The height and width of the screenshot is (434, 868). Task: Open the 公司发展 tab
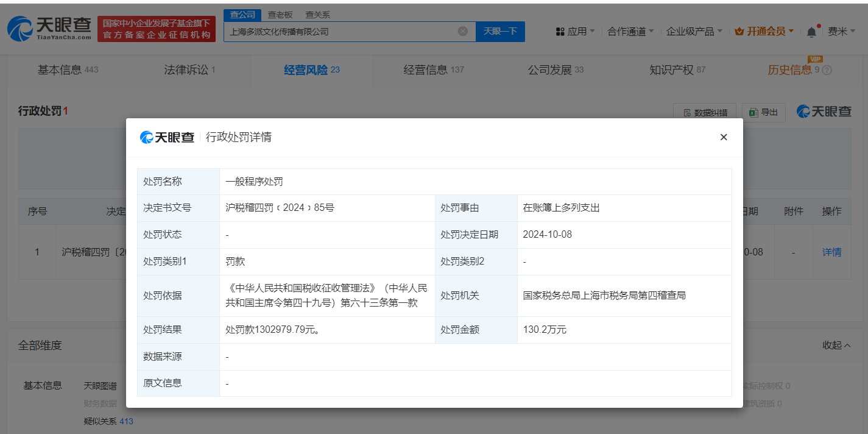(x=556, y=69)
